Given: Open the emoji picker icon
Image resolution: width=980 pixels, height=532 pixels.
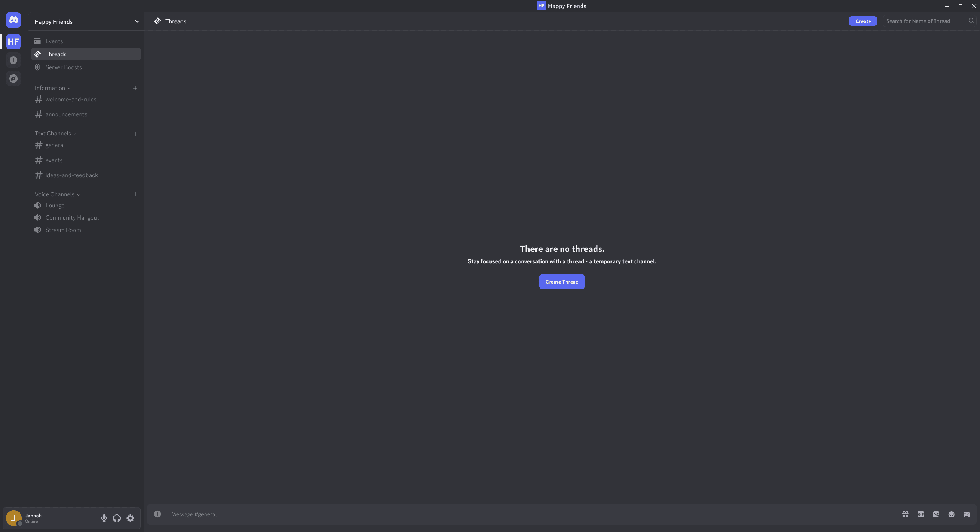Looking at the screenshot, I should pos(951,514).
